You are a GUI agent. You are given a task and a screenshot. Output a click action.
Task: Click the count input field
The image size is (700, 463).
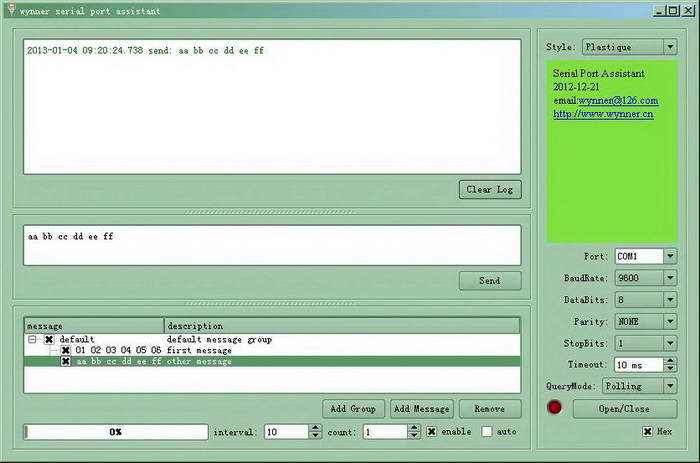pos(385,432)
